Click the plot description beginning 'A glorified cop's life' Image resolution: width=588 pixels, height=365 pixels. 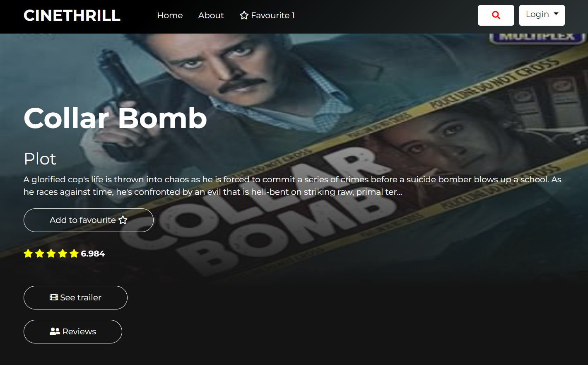click(x=292, y=186)
